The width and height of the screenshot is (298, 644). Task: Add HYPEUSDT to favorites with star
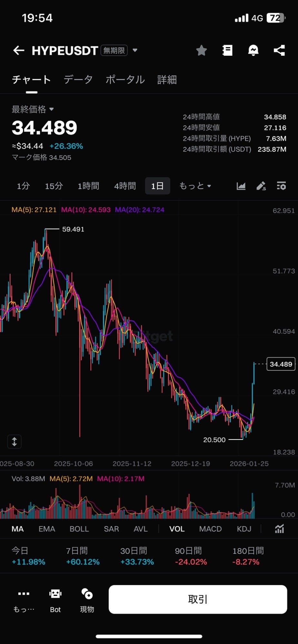pyautogui.click(x=202, y=50)
